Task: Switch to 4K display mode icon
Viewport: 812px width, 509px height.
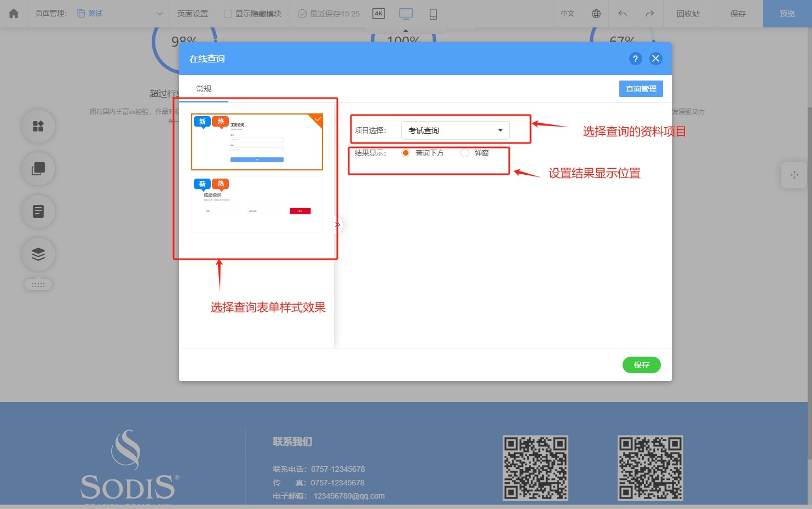Action: point(378,14)
